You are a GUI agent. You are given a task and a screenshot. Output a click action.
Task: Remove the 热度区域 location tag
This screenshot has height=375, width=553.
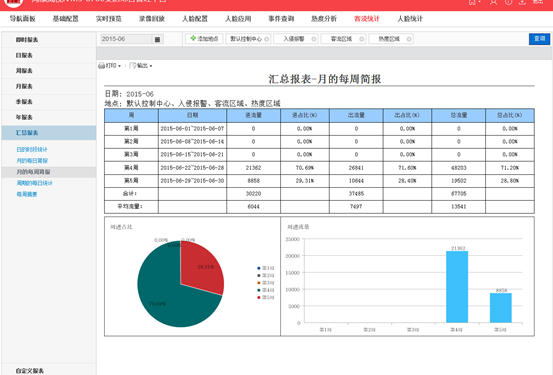409,39
